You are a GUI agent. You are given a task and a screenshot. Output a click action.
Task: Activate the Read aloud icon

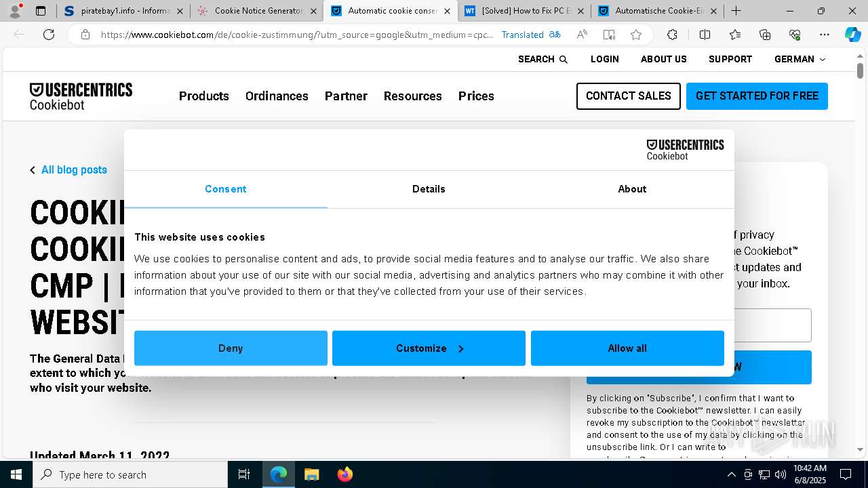[582, 35]
